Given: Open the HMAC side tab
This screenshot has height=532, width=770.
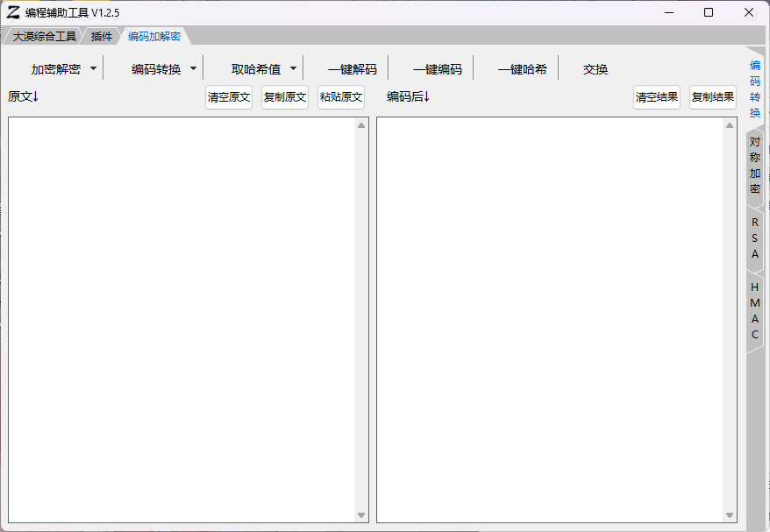Looking at the screenshot, I should click(755, 311).
